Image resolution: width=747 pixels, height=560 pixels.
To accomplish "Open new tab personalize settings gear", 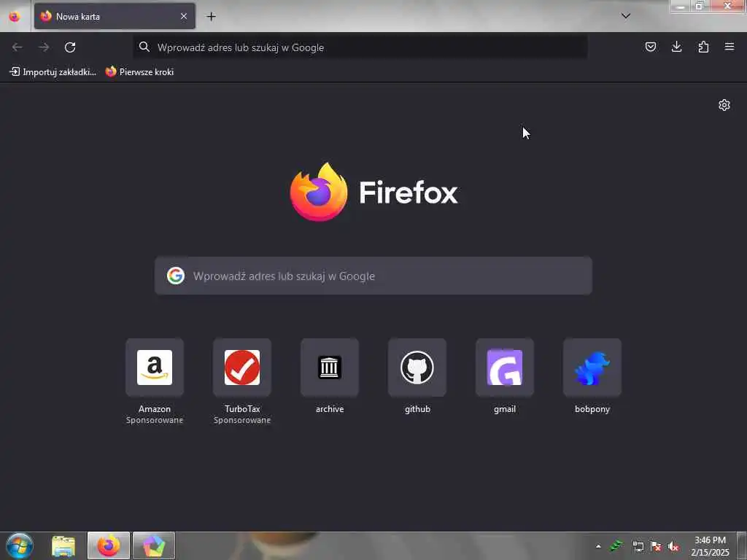I will [724, 105].
